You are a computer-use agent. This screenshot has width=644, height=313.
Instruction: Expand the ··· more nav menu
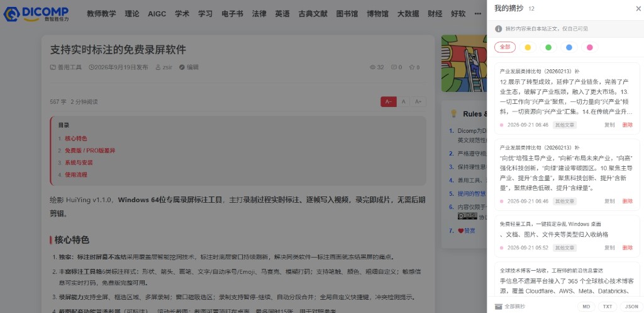pyautogui.click(x=478, y=14)
